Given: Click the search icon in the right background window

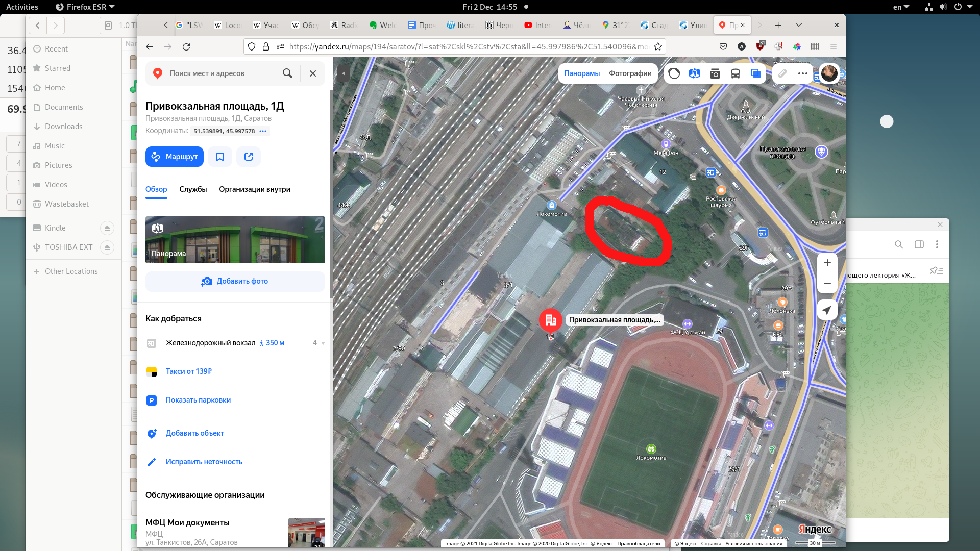Looking at the screenshot, I should (x=899, y=244).
